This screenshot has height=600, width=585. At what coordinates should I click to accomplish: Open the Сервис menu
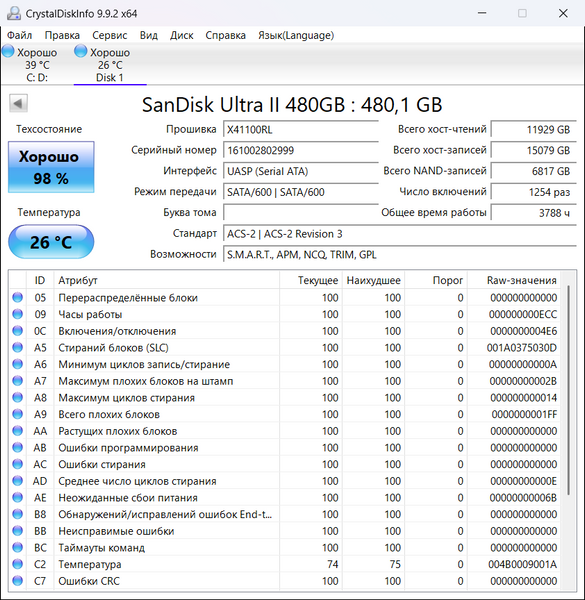(x=110, y=35)
